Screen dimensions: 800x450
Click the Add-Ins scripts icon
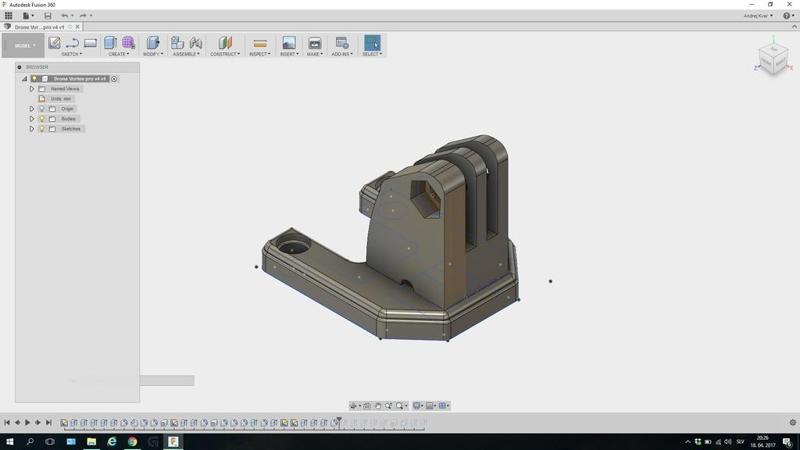(342, 43)
